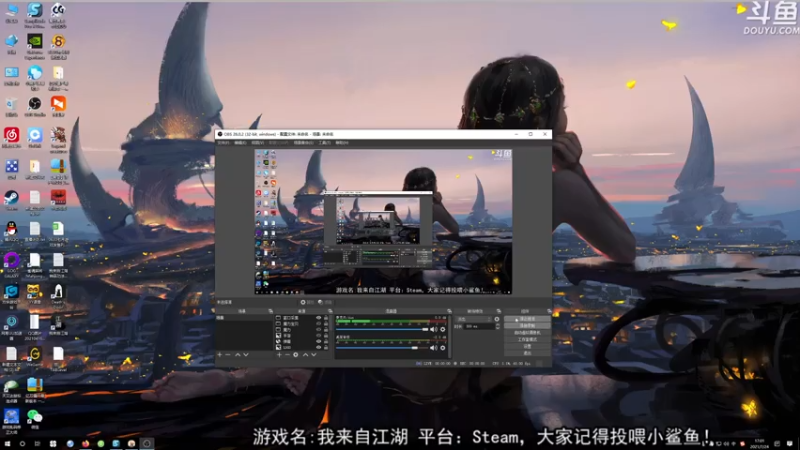Enable 工作室模式 Studio Mode
The image size is (800, 450).
[x=527, y=339]
